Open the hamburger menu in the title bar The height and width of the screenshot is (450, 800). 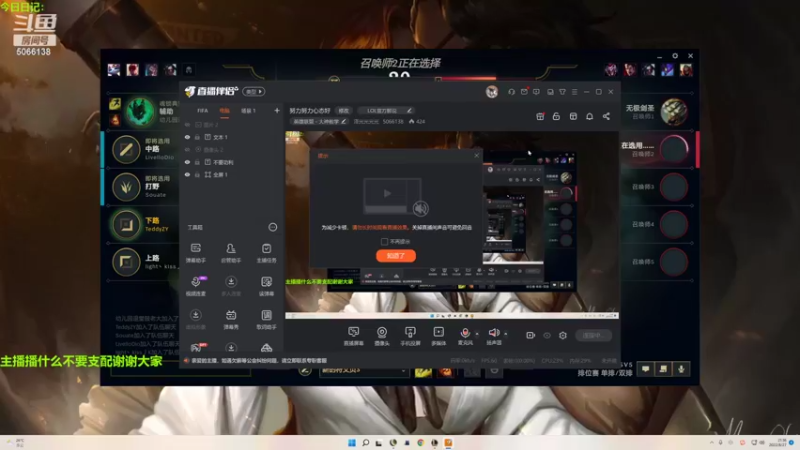tap(574, 92)
